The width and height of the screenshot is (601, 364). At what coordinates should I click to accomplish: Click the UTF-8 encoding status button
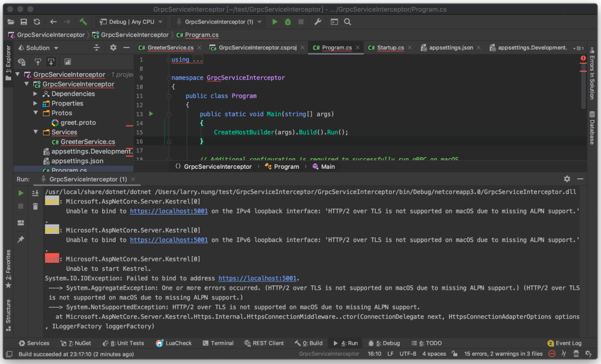408,353
